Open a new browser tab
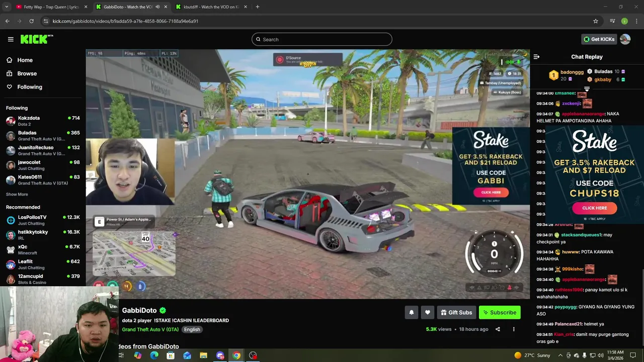Screen dimensions: 644x362 (258, 7)
